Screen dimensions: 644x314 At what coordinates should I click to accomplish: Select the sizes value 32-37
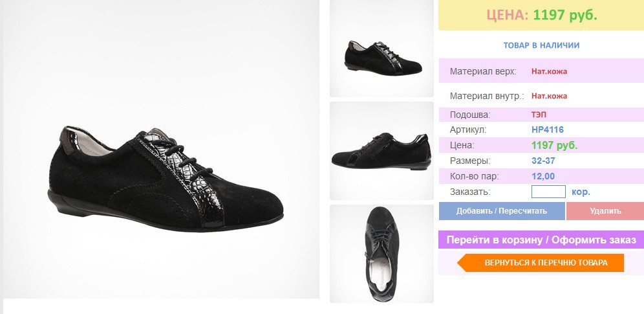click(x=543, y=161)
